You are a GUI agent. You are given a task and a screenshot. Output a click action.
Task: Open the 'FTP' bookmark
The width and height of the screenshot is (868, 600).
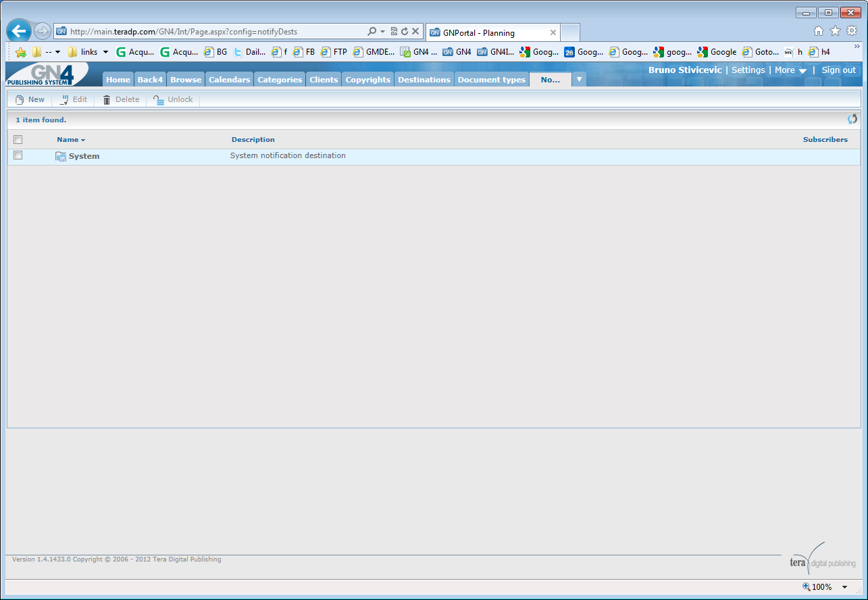tap(334, 52)
